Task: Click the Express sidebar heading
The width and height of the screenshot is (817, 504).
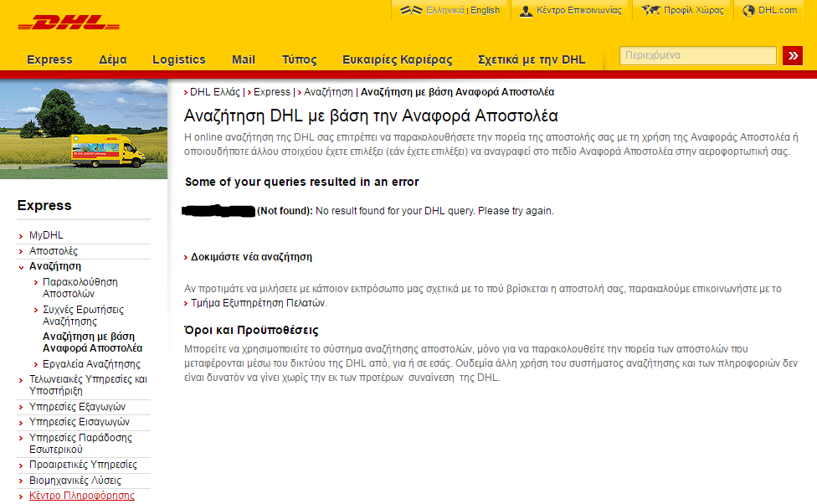Action: (44, 205)
